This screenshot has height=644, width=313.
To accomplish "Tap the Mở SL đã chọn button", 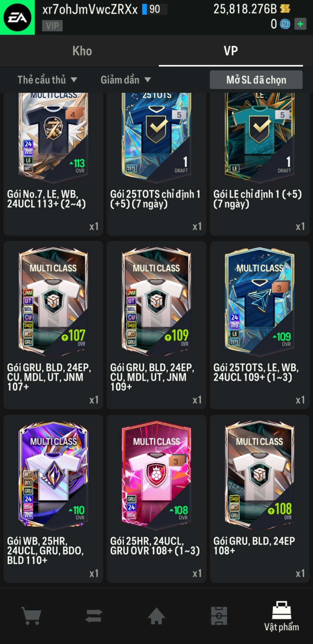I will click(x=256, y=80).
